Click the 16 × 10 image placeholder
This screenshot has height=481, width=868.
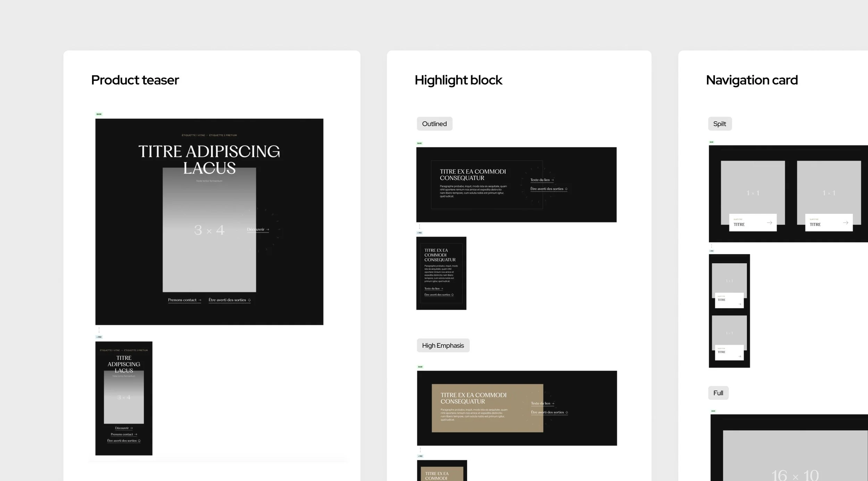[795, 458]
